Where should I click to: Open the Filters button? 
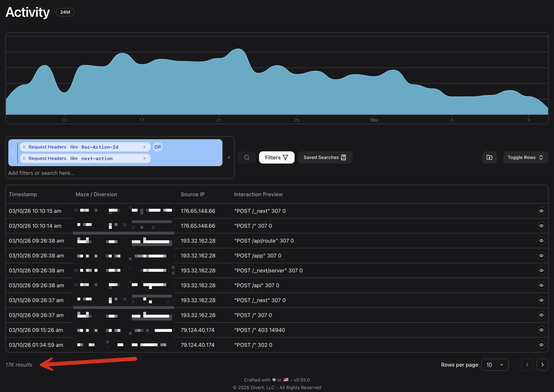[276, 157]
